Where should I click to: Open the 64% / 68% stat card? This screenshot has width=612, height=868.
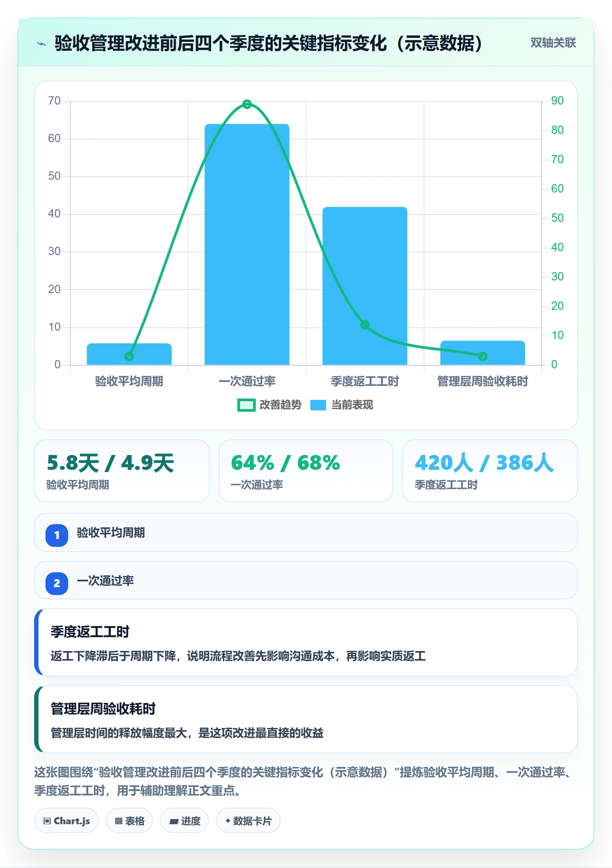point(306,471)
